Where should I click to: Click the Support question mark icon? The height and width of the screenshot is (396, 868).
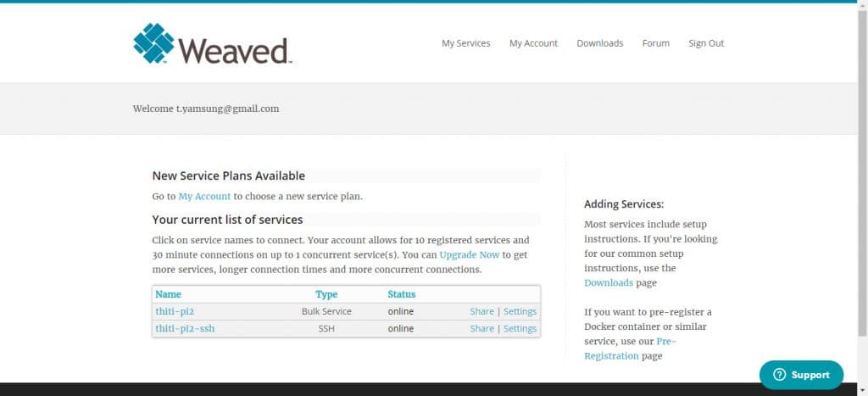(779, 375)
